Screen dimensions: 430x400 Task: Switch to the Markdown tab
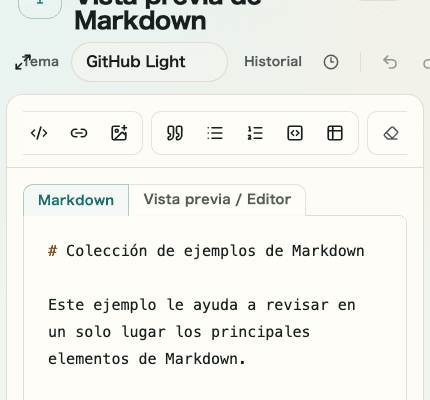pyautogui.click(x=76, y=200)
